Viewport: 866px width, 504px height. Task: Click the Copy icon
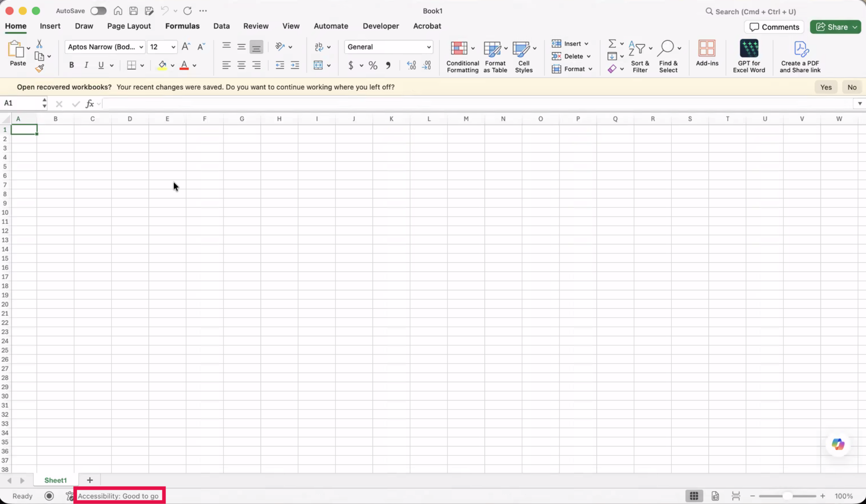coord(39,56)
